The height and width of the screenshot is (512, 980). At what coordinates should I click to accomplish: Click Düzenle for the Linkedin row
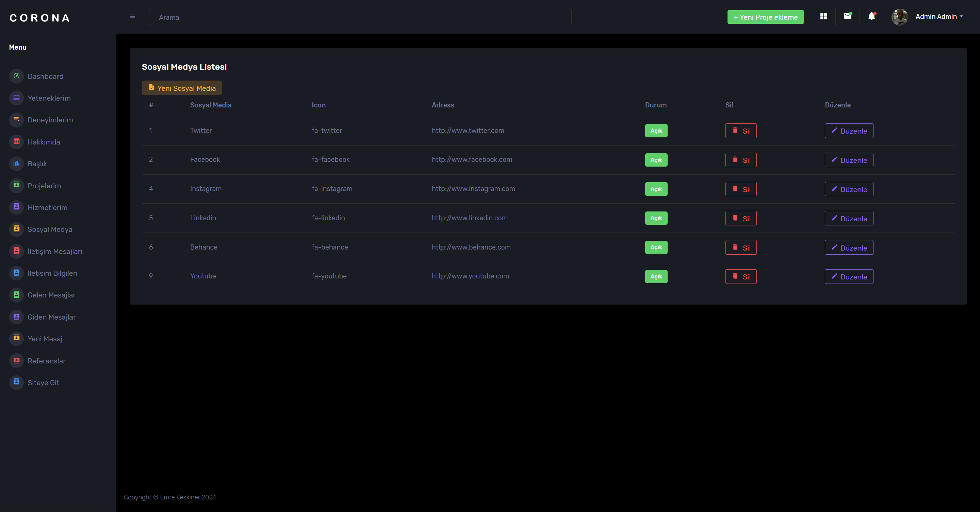pos(848,218)
